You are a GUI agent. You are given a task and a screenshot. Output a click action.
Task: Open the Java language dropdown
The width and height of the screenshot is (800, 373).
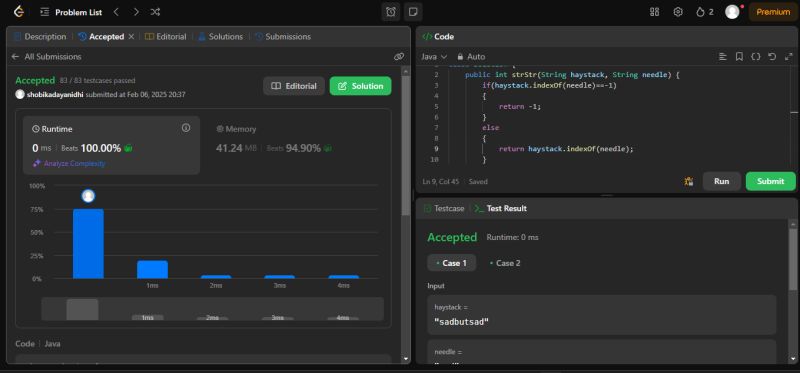[x=434, y=57]
